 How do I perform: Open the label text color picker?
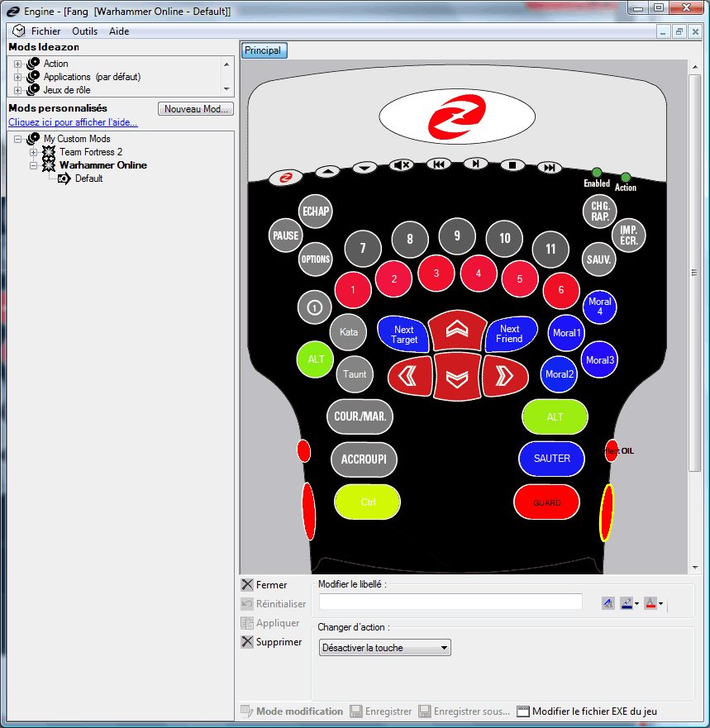click(650, 603)
